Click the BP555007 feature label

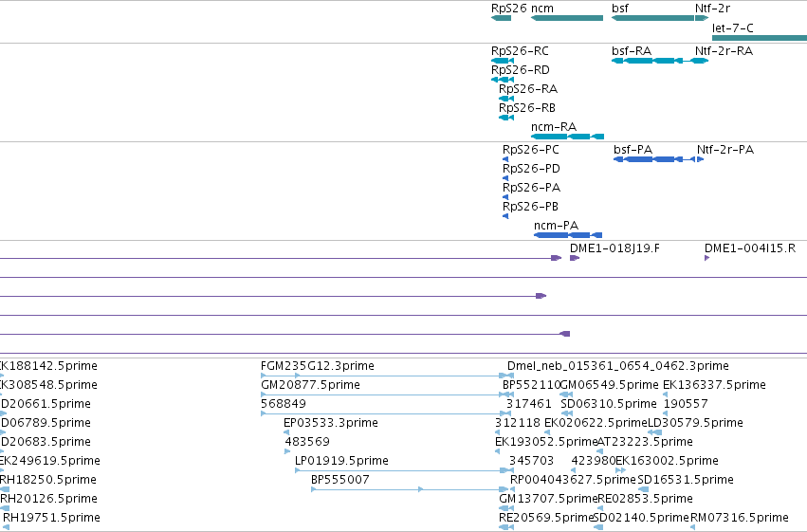[x=340, y=480]
